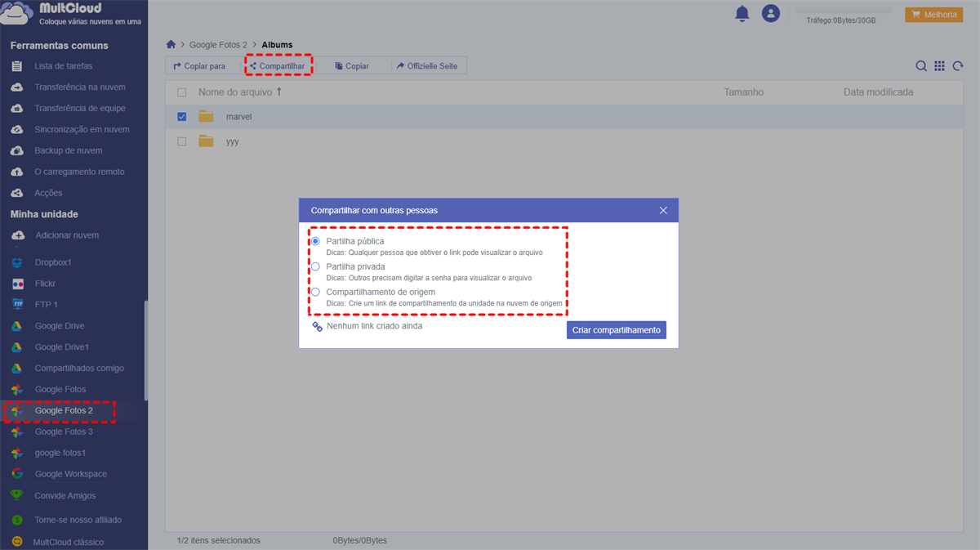980x550 pixels.
Task: Switch to grid view icon
Action: (940, 66)
